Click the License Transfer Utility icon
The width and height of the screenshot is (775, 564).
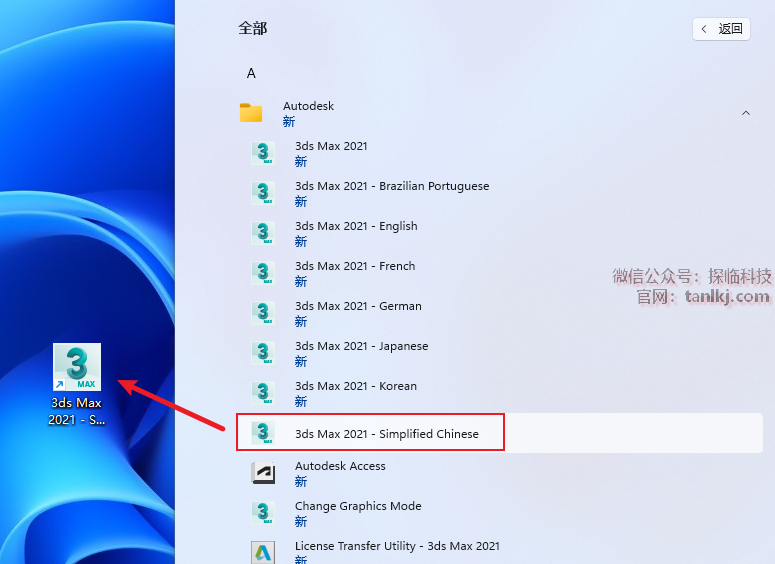click(263, 552)
